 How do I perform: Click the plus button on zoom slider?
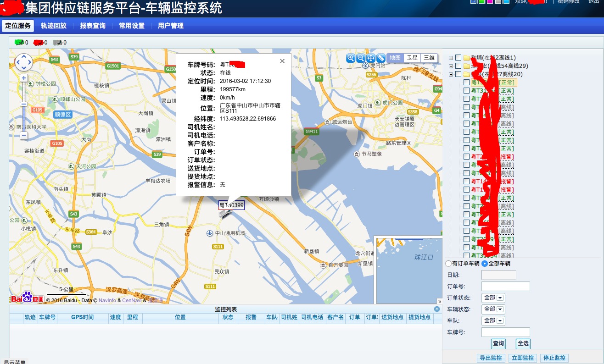pyautogui.click(x=24, y=78)
